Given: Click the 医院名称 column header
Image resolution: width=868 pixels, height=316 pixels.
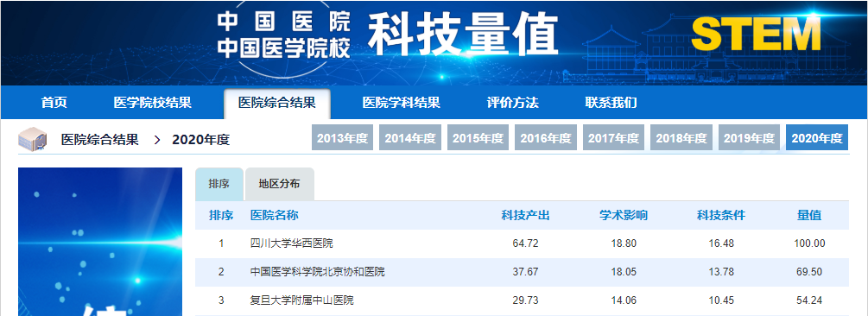Looking at the screenshot, I should (275, 215).
